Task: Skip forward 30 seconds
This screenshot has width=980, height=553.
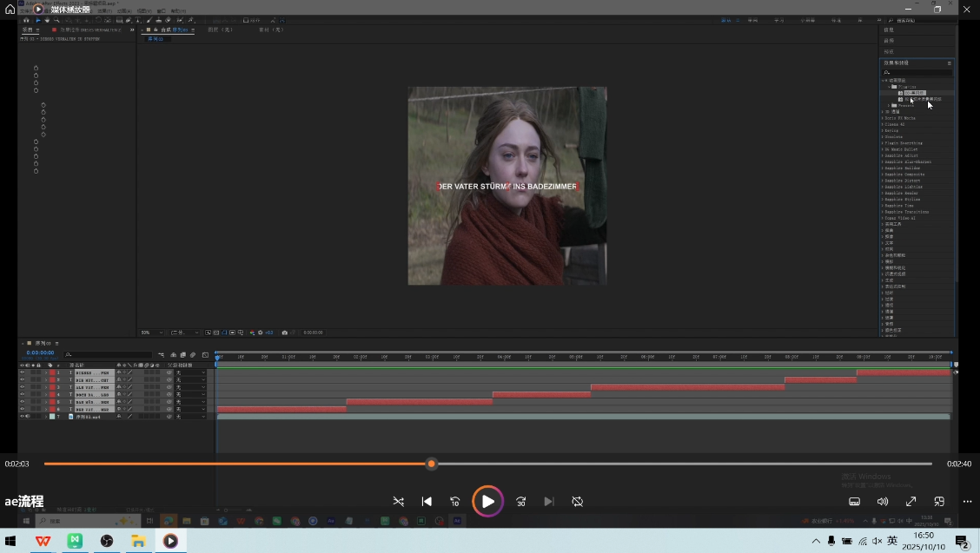Action: click(520, 502)
